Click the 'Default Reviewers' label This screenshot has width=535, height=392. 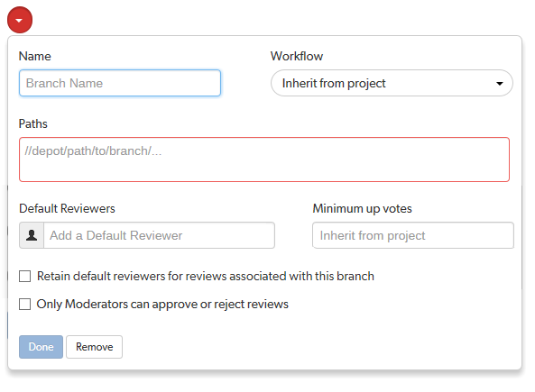tap(67, 208)
